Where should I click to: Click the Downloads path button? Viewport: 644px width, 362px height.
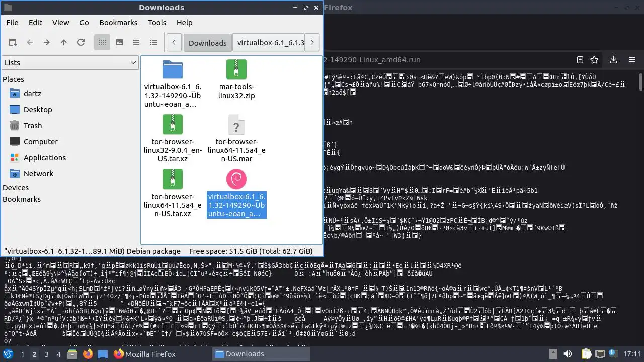coord(207,43)
